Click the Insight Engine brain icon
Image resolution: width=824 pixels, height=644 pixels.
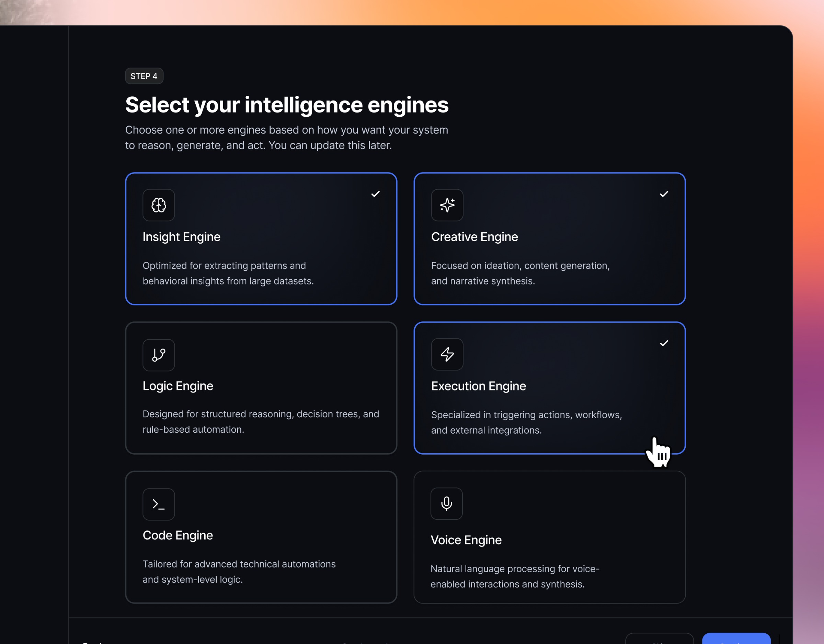coord(159,205)
